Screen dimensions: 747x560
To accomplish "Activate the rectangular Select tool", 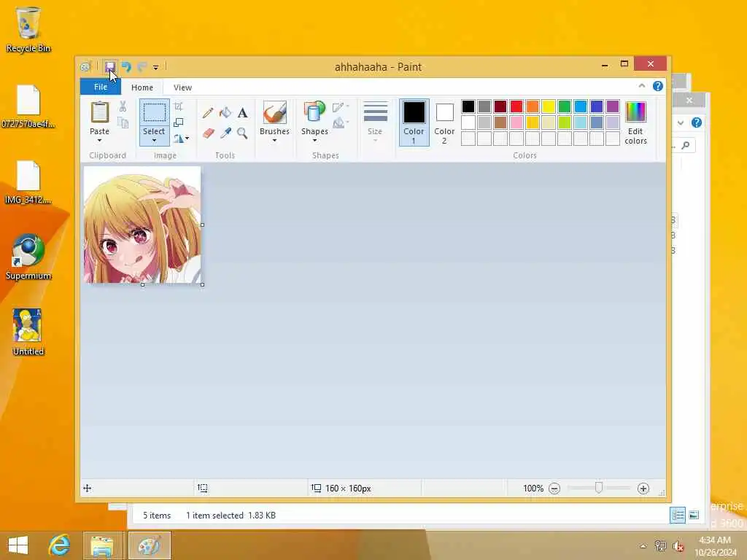I will pyautogui.click(x=155, y=113).
